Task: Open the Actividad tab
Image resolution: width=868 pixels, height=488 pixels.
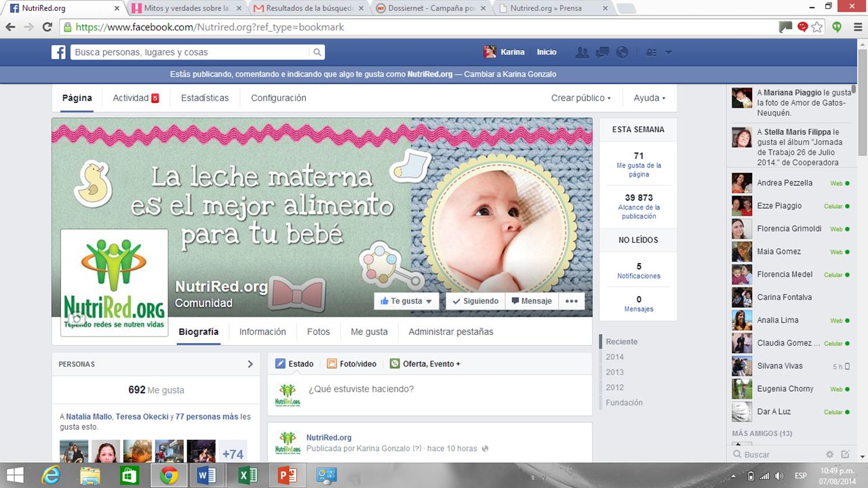Action: 136,98
